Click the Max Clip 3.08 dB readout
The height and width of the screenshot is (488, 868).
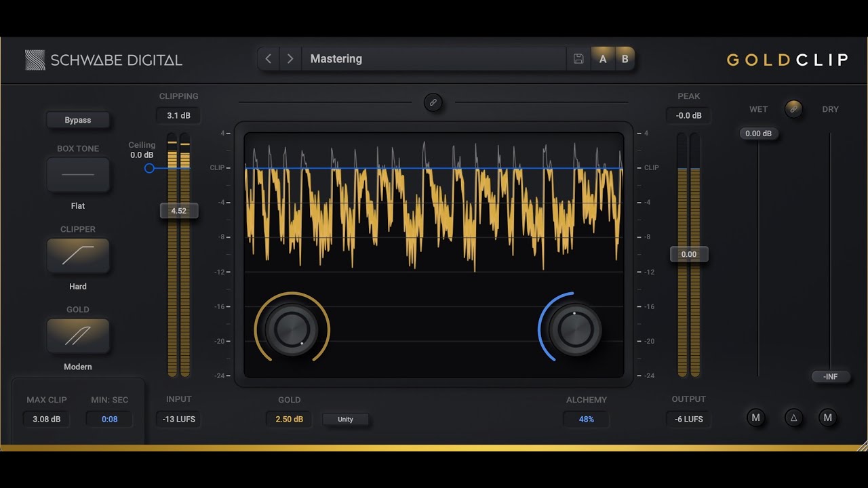click(x=46, y=420)
